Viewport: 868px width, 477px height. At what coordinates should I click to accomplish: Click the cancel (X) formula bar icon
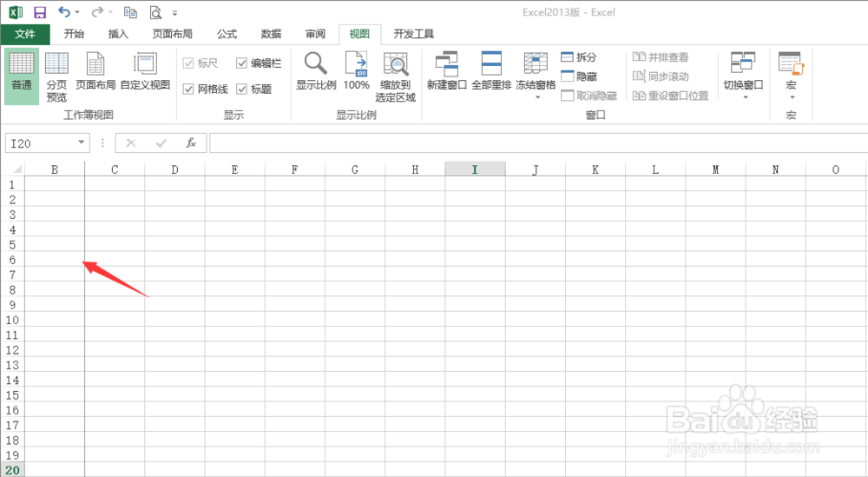[131, 143]
